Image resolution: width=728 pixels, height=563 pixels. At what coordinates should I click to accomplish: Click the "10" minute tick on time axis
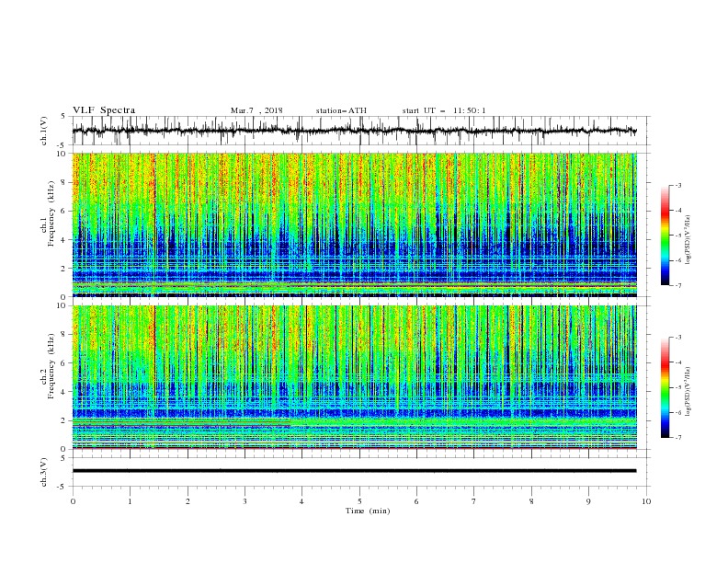tap(646, 501)
